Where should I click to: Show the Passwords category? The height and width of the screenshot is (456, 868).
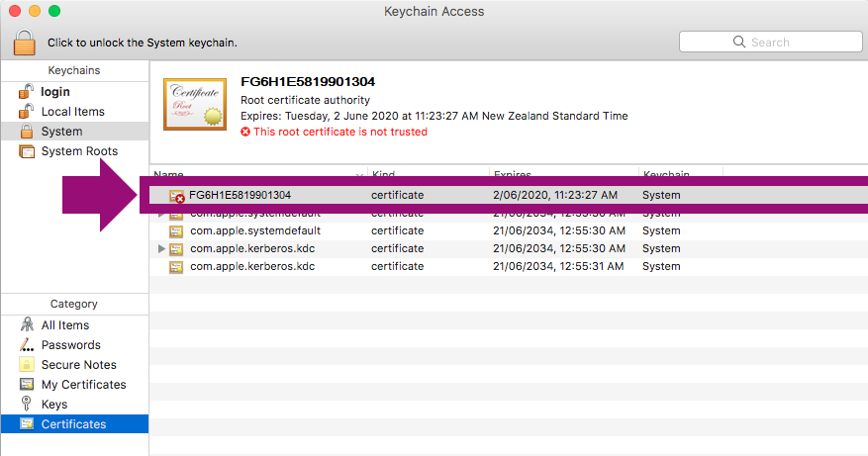(x=75, y=345)
